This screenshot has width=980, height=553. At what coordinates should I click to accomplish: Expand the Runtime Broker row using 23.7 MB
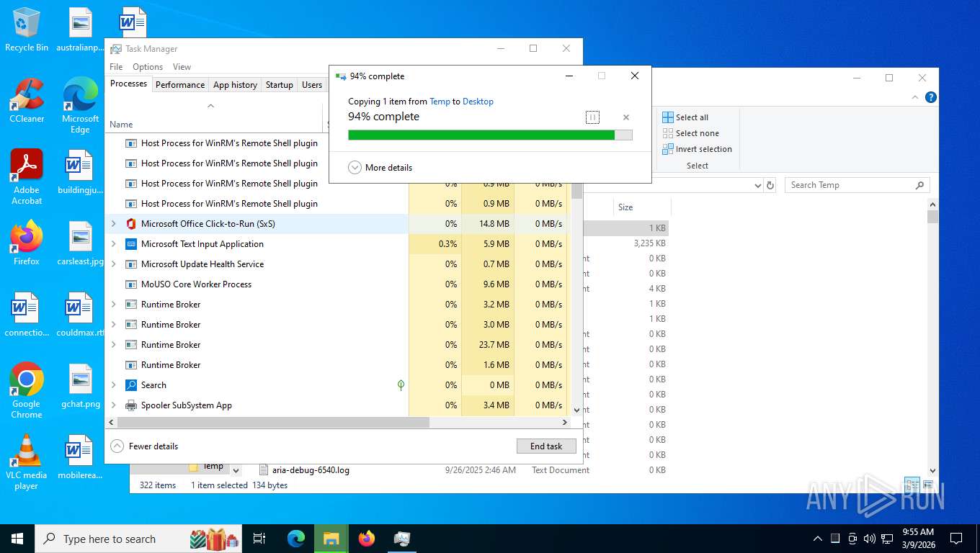[114, 345]
